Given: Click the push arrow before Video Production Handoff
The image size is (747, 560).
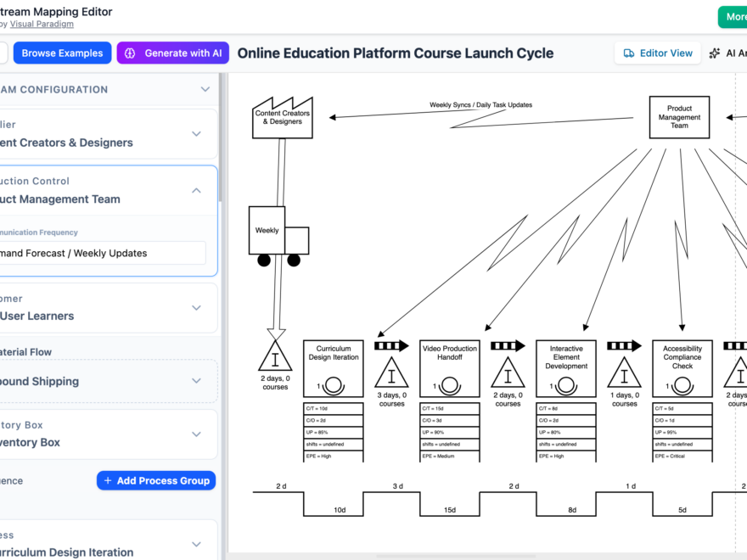Looking at the screenshot, I should (390, 344).
